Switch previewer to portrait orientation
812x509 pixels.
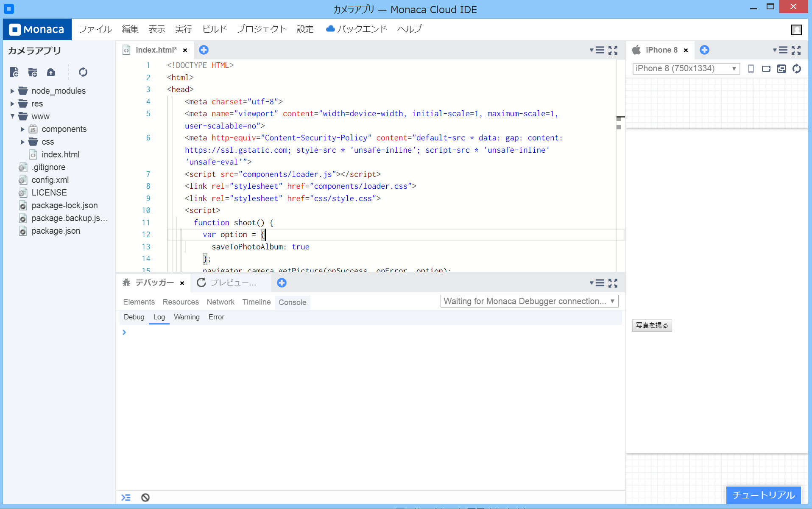(x=751, y=69)
